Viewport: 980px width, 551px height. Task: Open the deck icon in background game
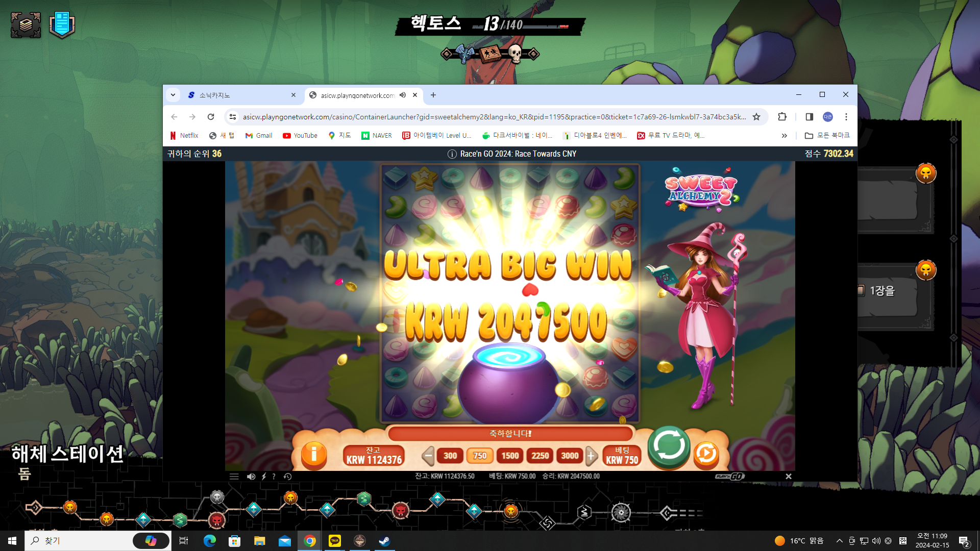click(x=26, y=24)
